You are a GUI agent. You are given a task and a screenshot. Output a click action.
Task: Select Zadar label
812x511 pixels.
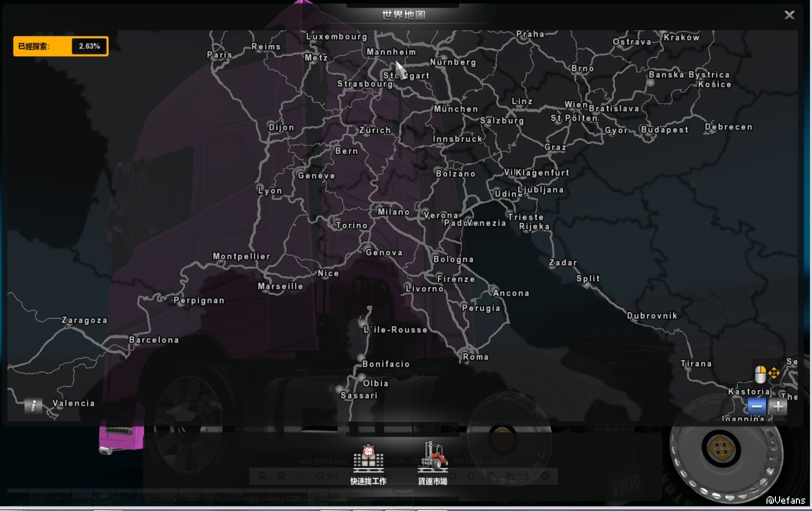point(563,263)
